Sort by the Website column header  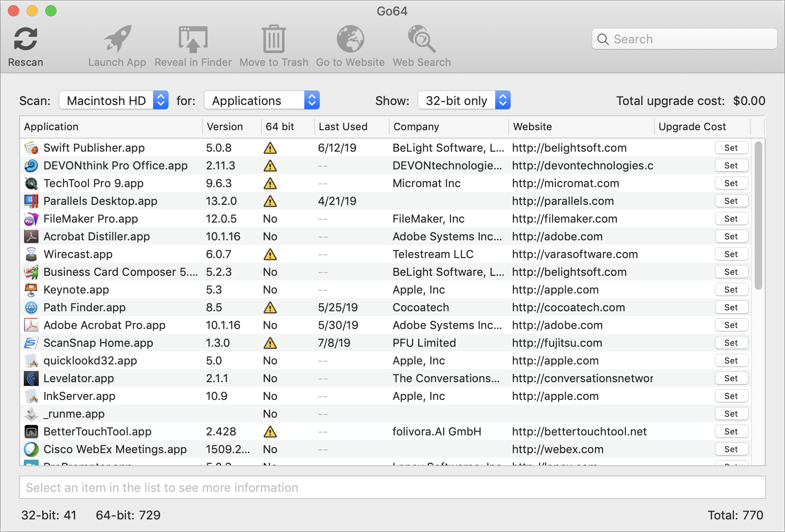pyautogui.click(x=582, y=127)
